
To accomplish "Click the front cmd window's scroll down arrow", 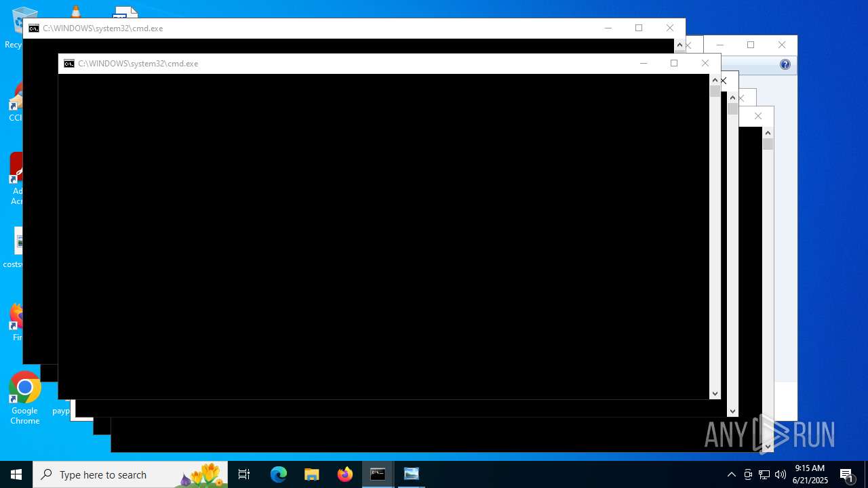I will [x=715, y=393].
